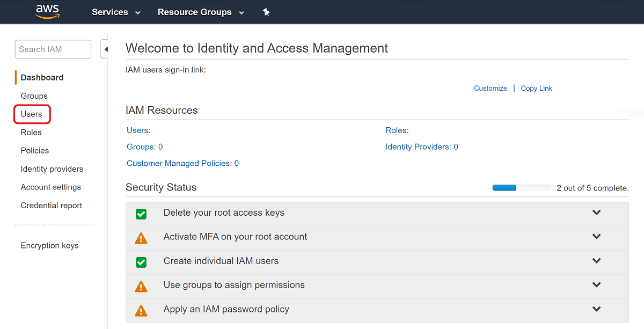Open the Identity Providers: 0 link
The width and height of the screenshot is (644, 329).
pyautogui.click(x=422, y=147)
